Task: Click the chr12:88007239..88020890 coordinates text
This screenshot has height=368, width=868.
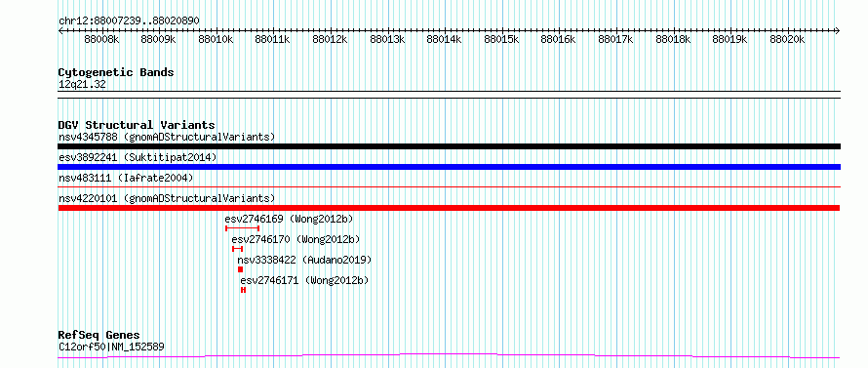Action: (x=129, y=20)
